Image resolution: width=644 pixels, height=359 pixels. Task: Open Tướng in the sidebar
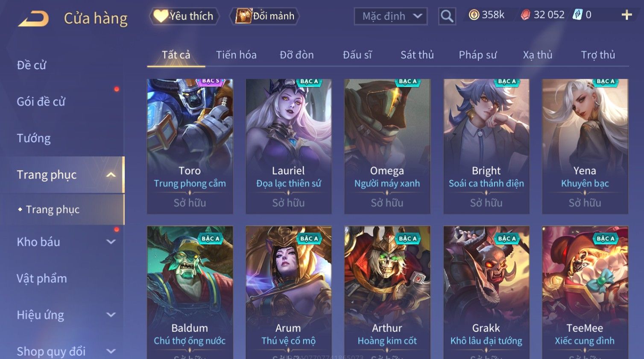34,138
